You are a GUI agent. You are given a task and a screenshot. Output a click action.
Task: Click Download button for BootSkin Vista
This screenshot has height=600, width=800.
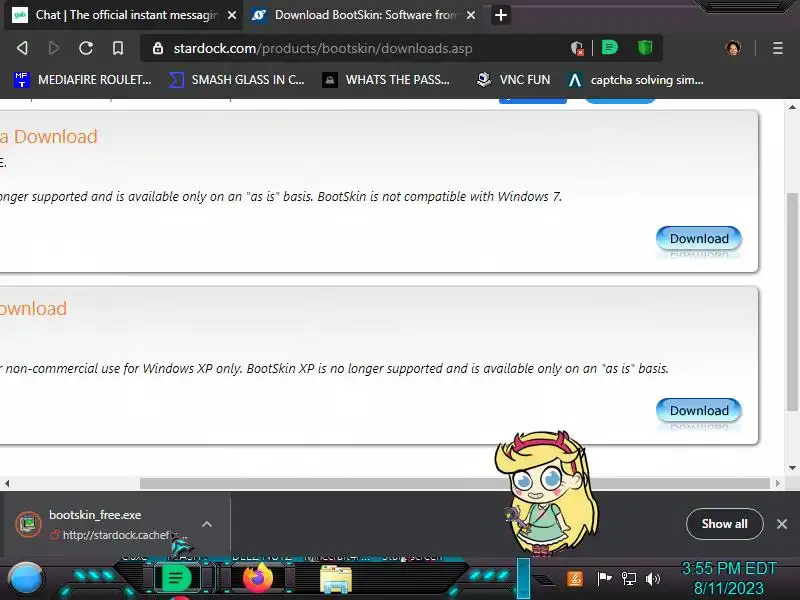[698, 238]
